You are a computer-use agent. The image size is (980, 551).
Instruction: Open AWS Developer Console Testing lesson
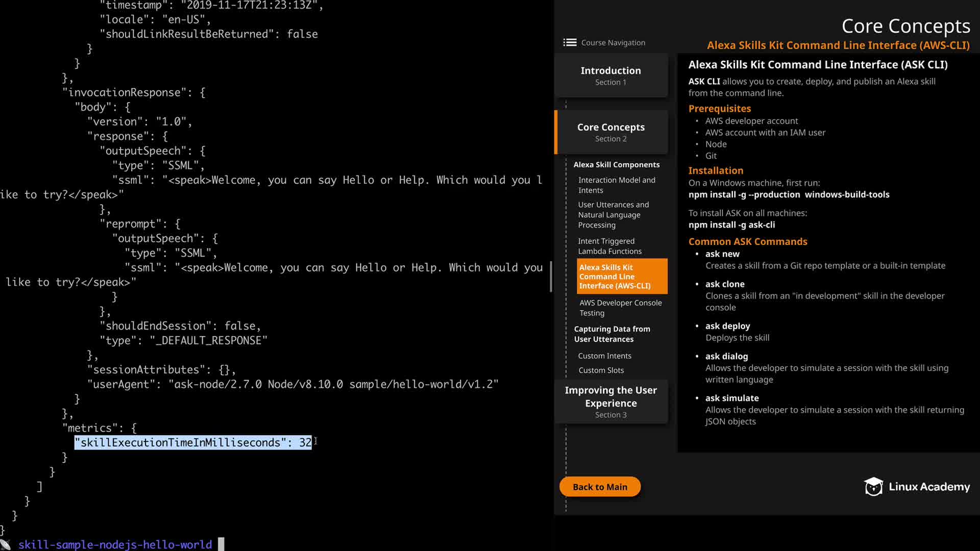[x=620, y=308]
